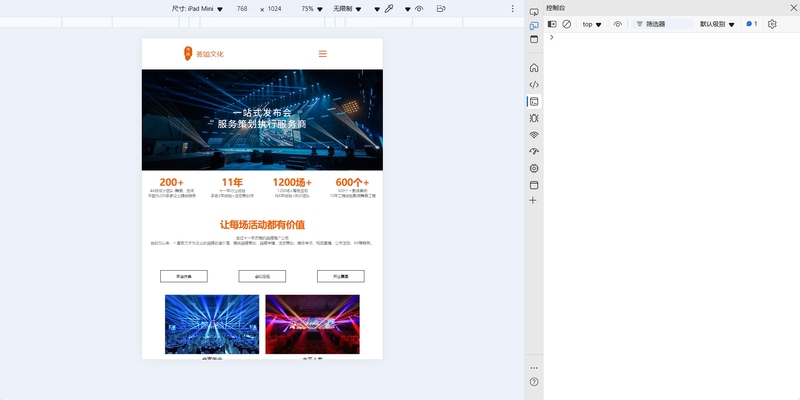Screen dimensions: 800x400
Task: Create live expression with eye icon
Action: pos(617,24)
